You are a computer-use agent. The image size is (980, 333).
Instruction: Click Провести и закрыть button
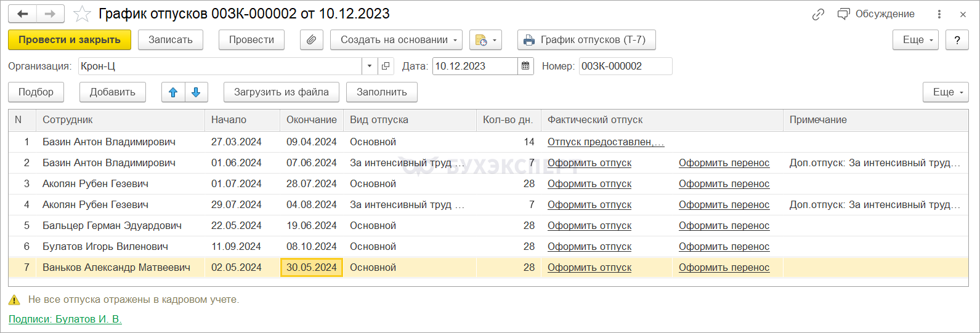click(70, 40)
